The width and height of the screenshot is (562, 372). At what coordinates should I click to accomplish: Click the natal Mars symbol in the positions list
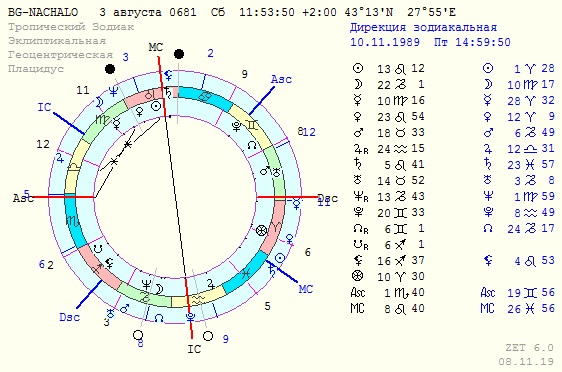click(358, 132)
